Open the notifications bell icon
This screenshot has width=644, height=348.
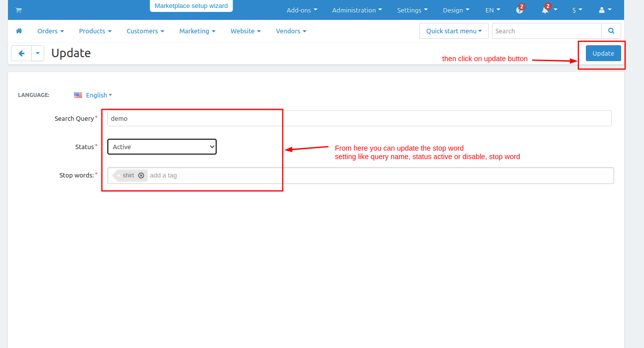click(546, 10)
